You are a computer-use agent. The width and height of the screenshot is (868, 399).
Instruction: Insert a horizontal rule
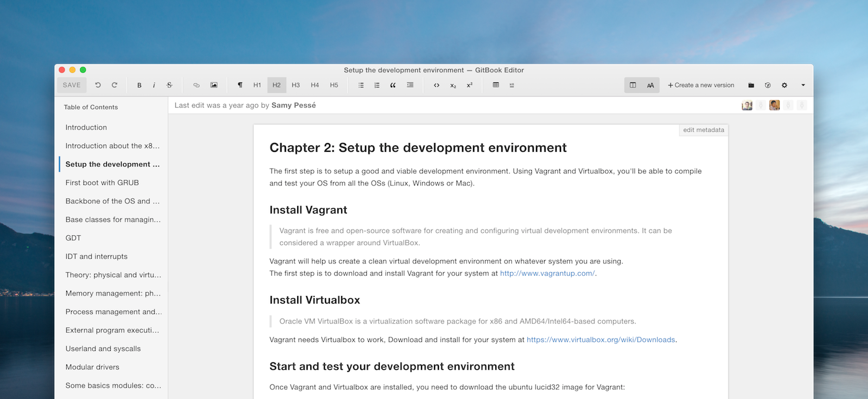[x=512, y=85]
